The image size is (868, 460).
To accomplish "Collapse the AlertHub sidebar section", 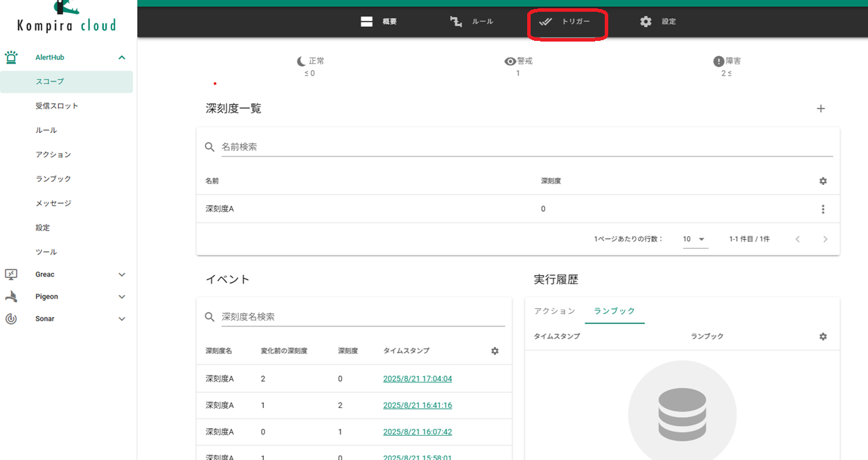I will pyautogui.click(x=122, y=58).
